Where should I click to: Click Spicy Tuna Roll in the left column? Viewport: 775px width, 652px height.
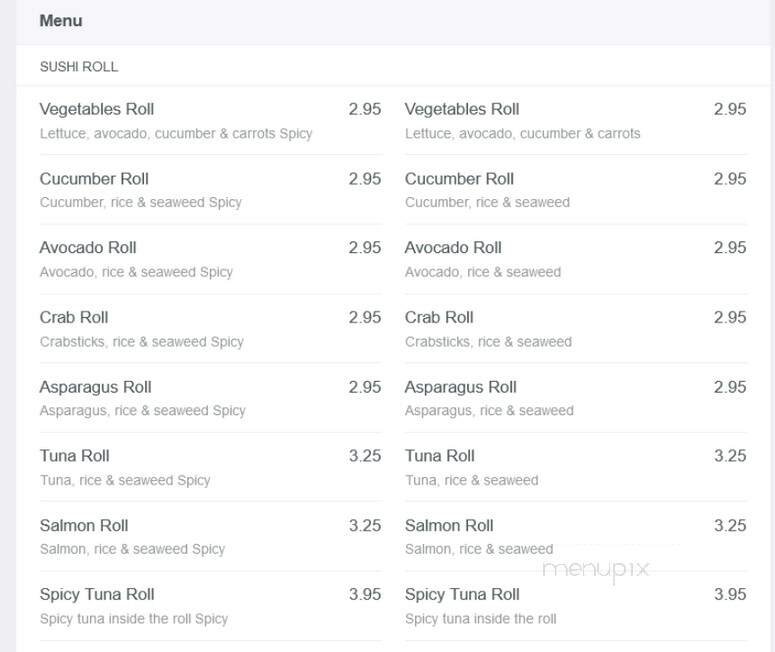[97, 595]
